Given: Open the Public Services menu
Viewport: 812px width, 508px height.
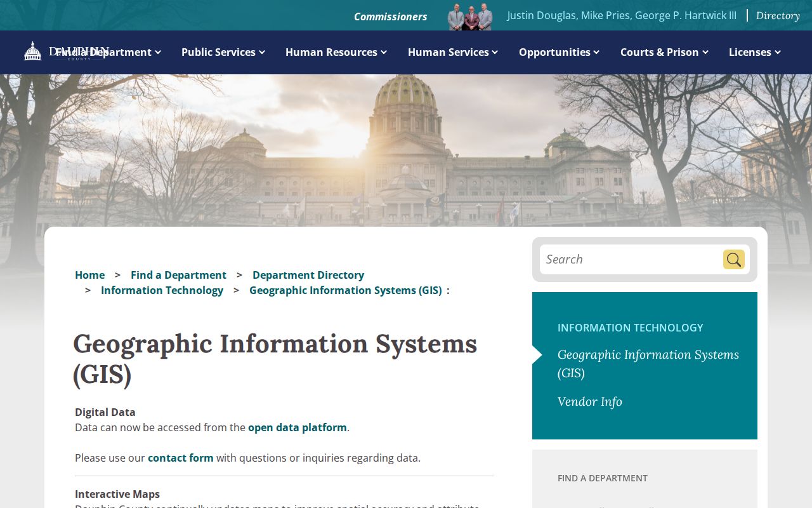Looking at the screenshot, I should pyautogui.click(x=218, y=52).
